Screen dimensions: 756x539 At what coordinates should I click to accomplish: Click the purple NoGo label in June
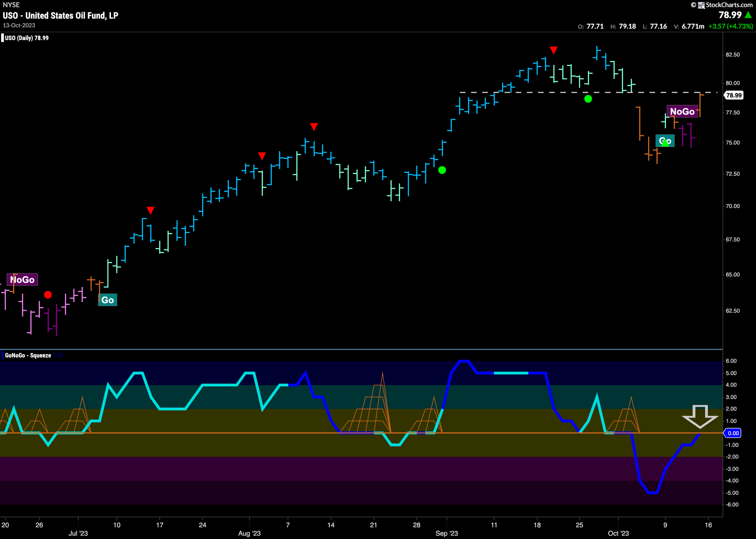click(22, 279)
